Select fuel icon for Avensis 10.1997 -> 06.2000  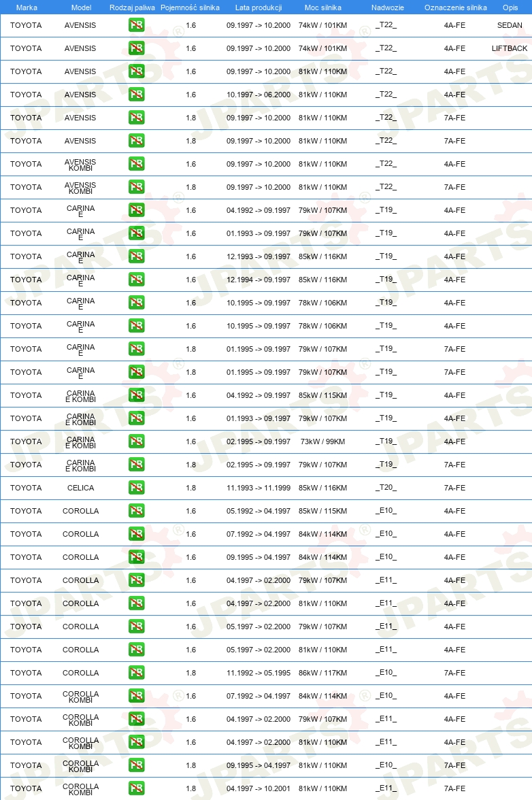(x=136, y=95)
